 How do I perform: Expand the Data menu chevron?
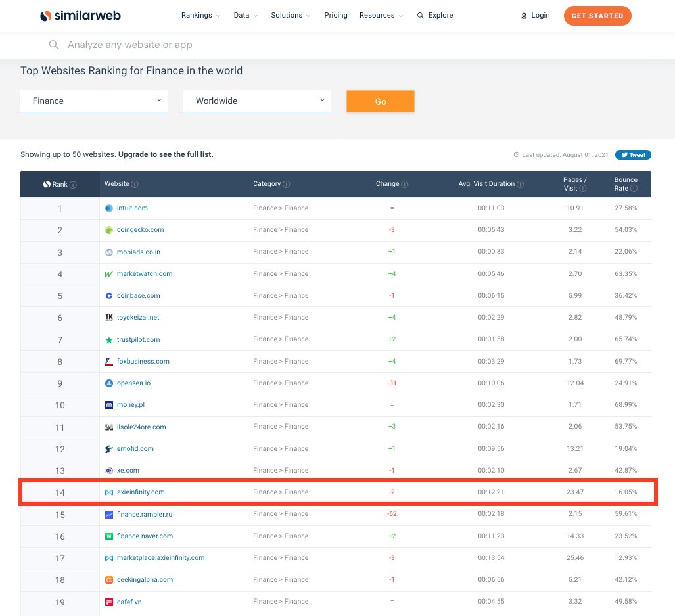(255, 16)
